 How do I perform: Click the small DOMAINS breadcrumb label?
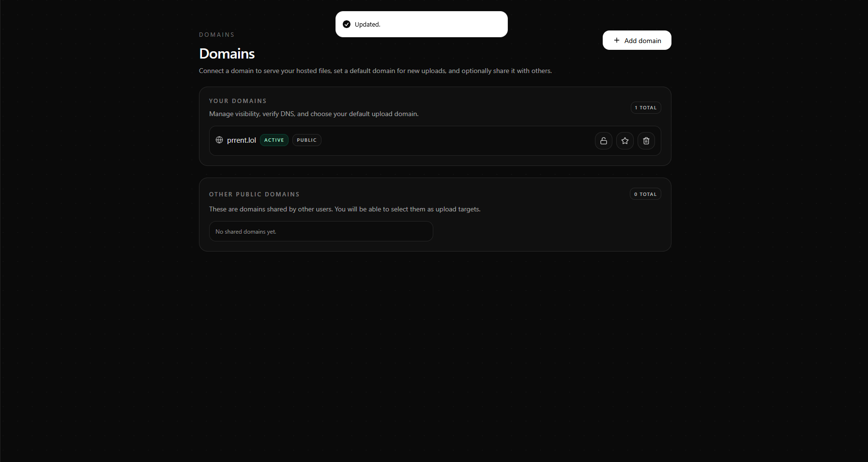(x=216, y=35)
